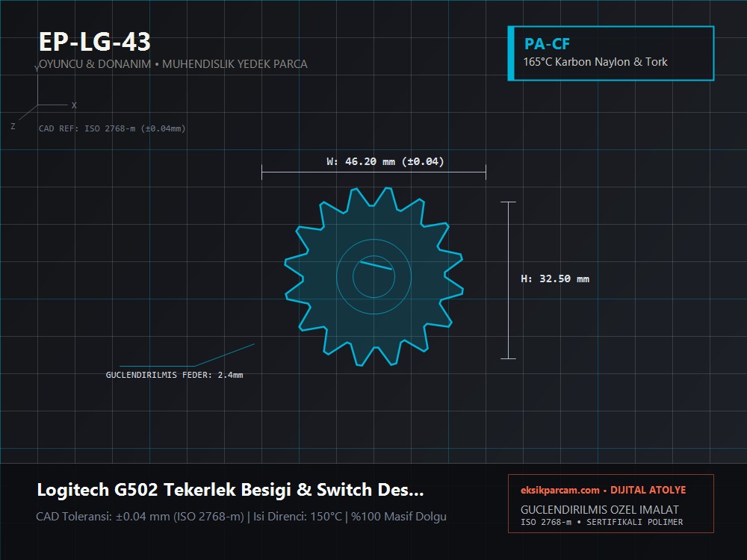This screenshot has height=560, width=747.
Task: Open the eksikparcam.com link
Action: click(x=560, y=490)
